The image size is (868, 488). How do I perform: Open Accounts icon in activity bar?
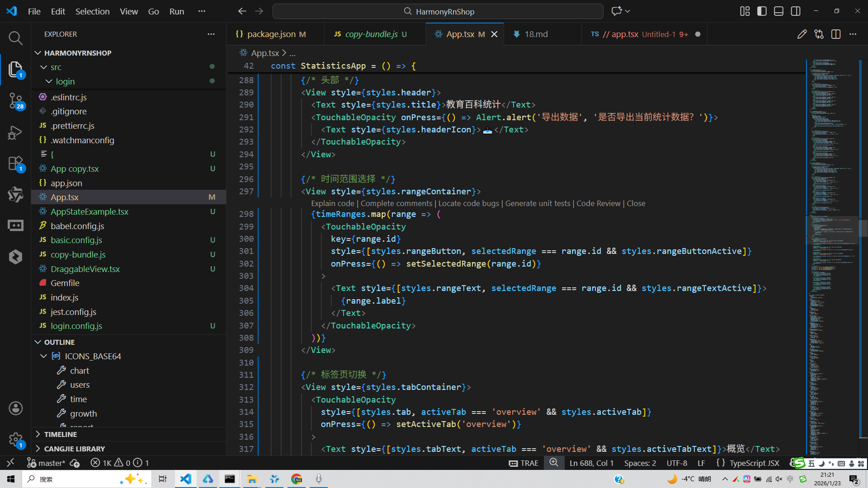click(x=15, y=408)
